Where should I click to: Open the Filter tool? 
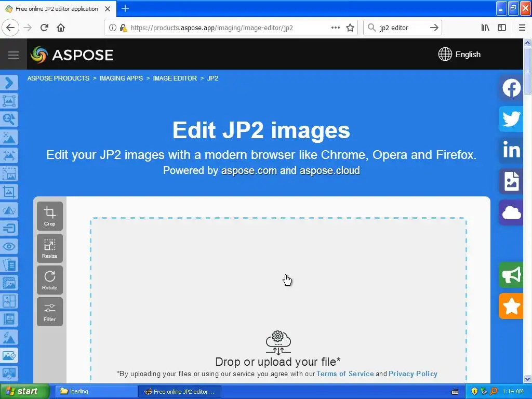[49, 312]
